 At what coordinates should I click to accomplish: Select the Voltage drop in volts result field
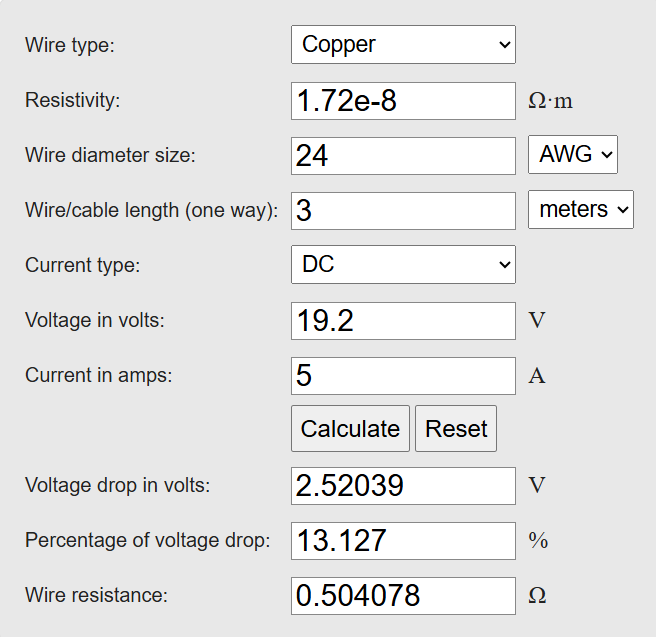click(403, 486)
